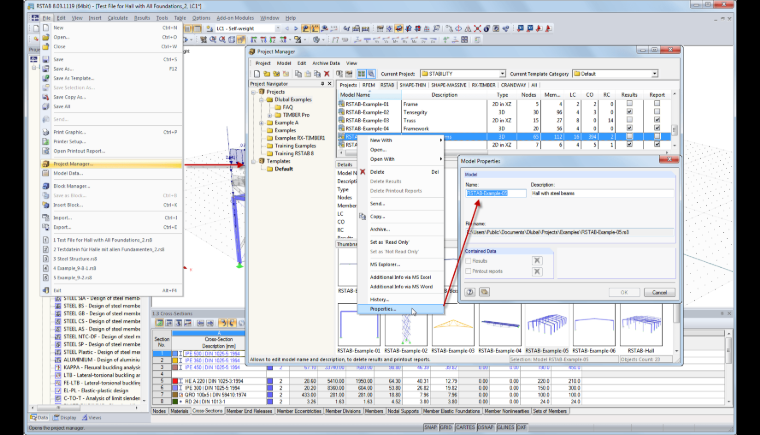Click new project icon in Project Manager toolbar
This screenshot has height=435, width=760.
pos(257,74)
